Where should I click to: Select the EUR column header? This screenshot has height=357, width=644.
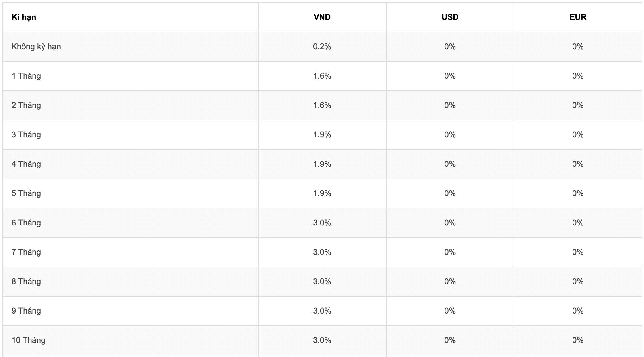[x=578, y=17]
